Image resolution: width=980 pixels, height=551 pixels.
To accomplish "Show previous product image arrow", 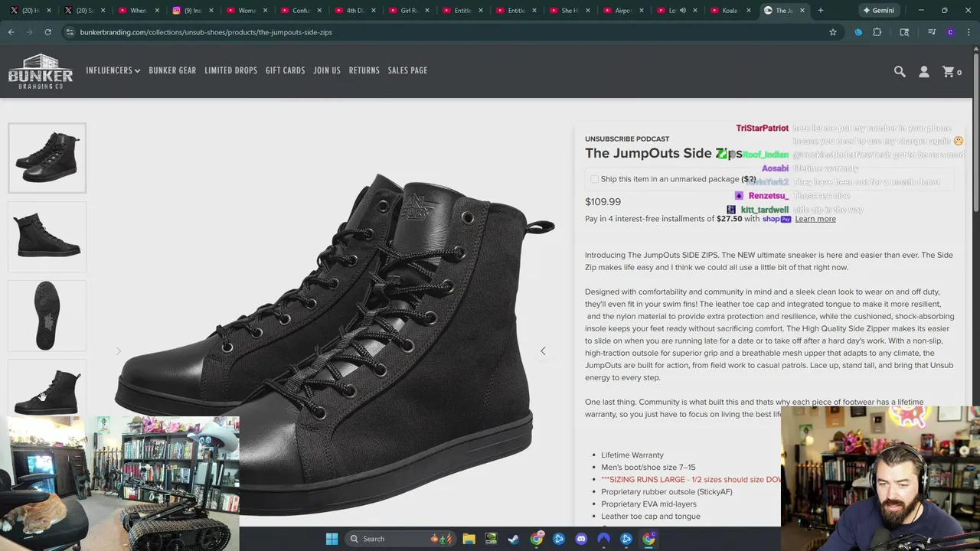I will (x=119, y=351).
